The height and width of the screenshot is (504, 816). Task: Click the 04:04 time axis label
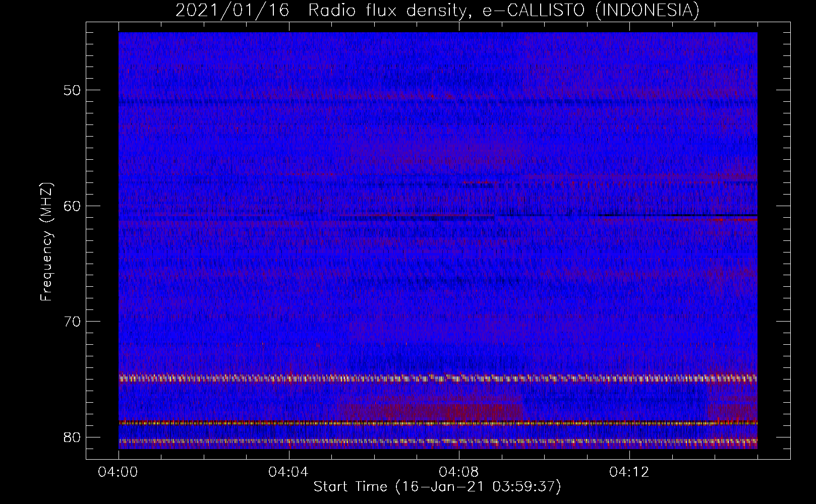click(x=289, y=472)
